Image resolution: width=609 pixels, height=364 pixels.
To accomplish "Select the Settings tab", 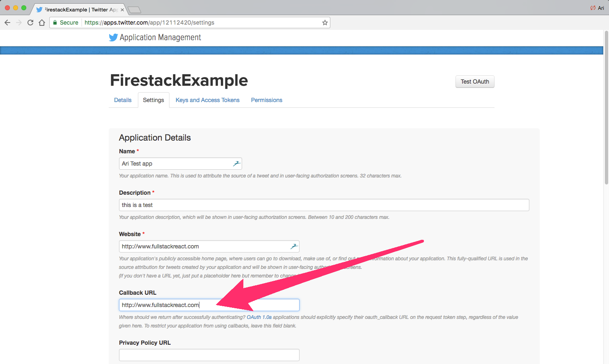I will click(x=153, y=100).
